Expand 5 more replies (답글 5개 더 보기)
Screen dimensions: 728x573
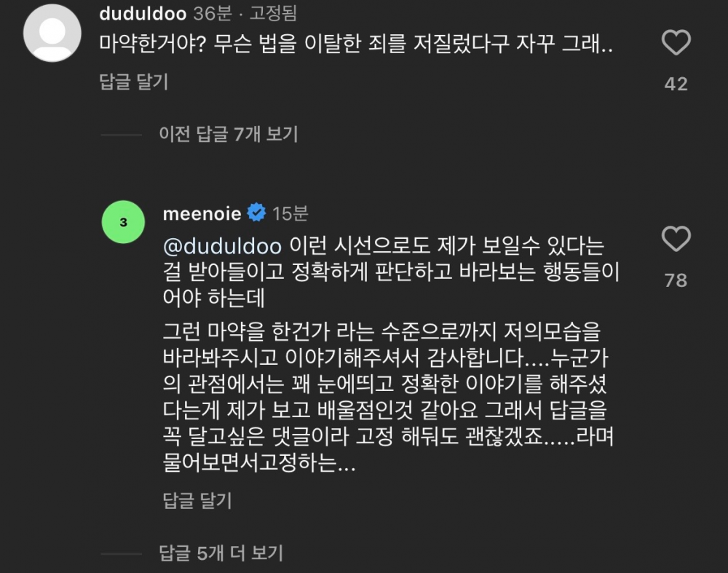point(221,553)
